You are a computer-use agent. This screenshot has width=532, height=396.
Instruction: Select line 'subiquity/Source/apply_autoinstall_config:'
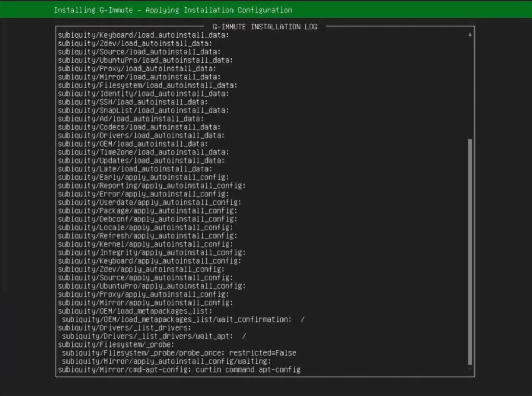[145, 277]
